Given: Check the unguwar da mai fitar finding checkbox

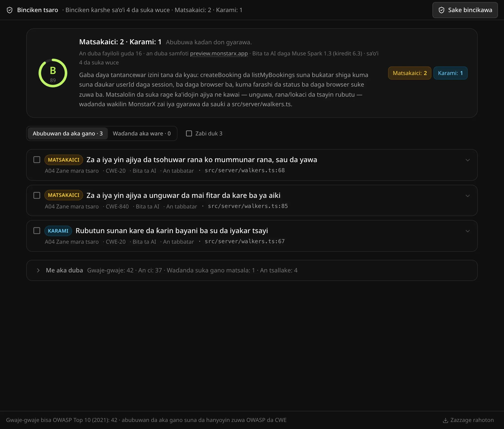Looking at the screenshot, I should [37, 195].
